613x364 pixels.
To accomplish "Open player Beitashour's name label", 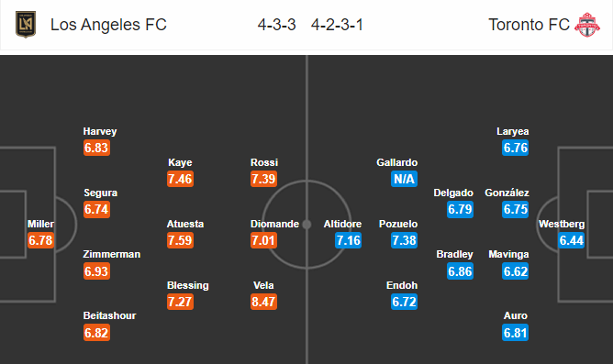I will [x=109, y=315].
